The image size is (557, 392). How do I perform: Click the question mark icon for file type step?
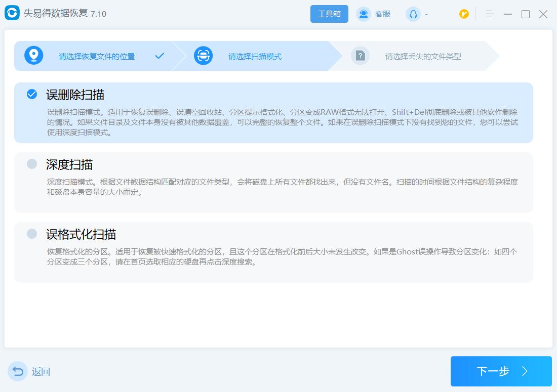pyautogui.click(x=360, y=56)
